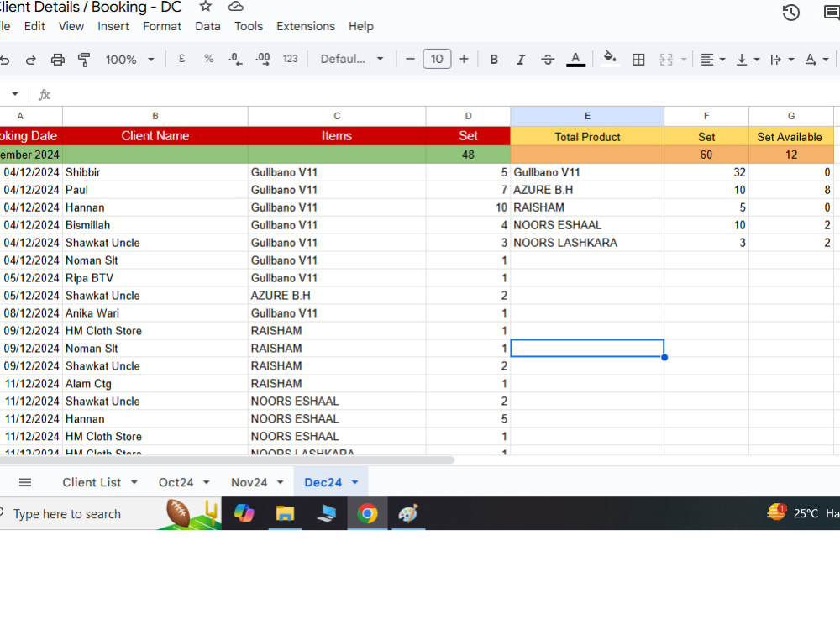This screenshot has height=630, width=840.
Task: Toggle italic formatting
Action: [521, 60]
